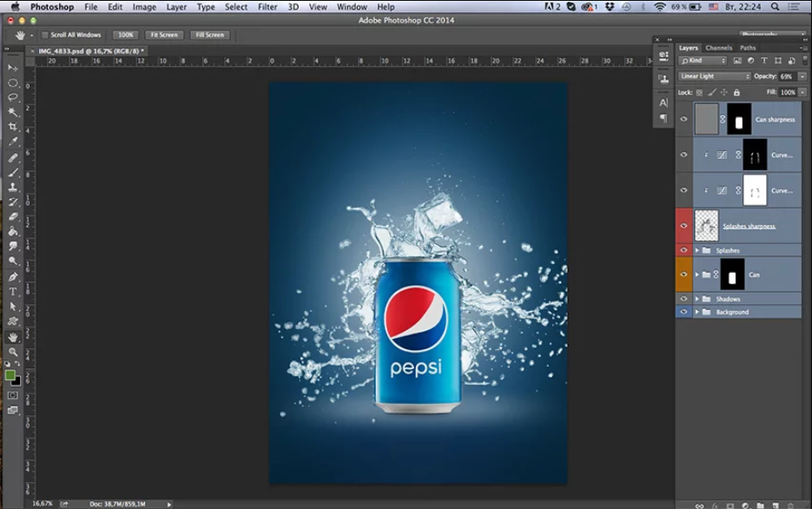812x509 pixels.
Task: Open the Fill slider dropdown arrow
Action: click(x=802, y=93)
